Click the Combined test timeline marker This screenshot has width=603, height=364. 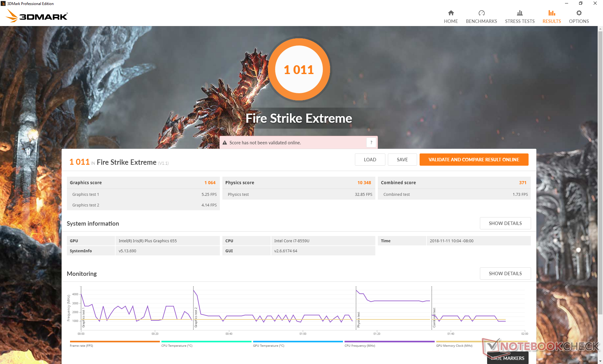(434, 317)
